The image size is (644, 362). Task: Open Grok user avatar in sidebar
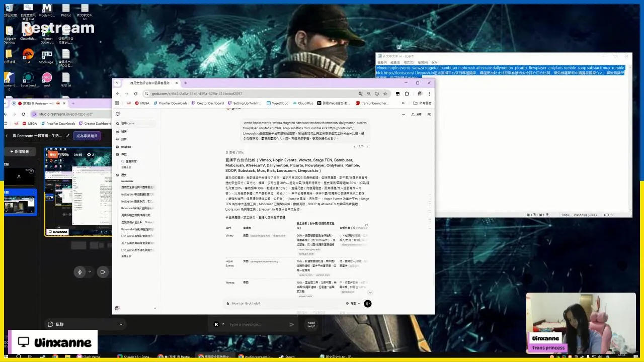pyautogui.click(x=117, y=308)
